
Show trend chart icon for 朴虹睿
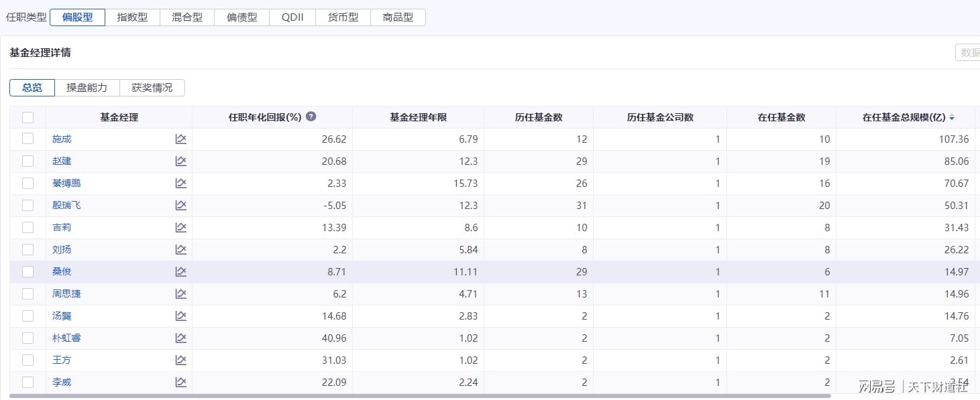180,338
